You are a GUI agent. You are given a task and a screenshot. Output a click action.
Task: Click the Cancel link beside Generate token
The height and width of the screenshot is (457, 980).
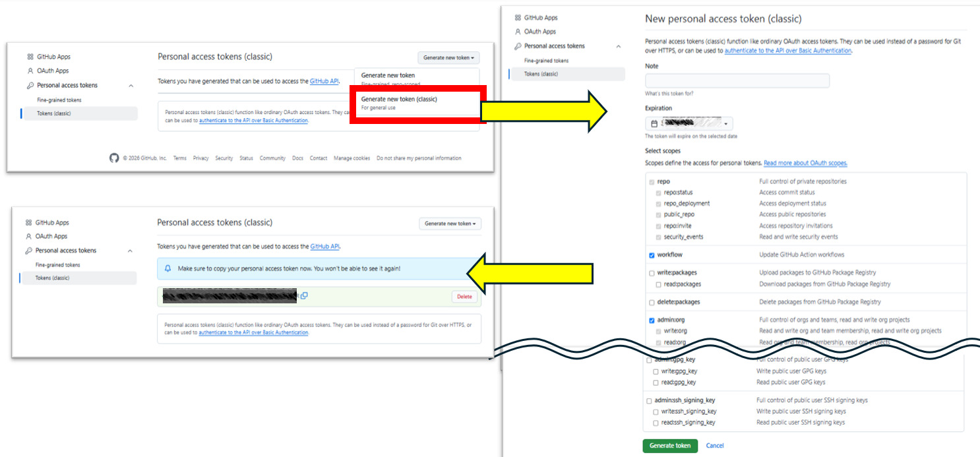(x=715, y=446)
